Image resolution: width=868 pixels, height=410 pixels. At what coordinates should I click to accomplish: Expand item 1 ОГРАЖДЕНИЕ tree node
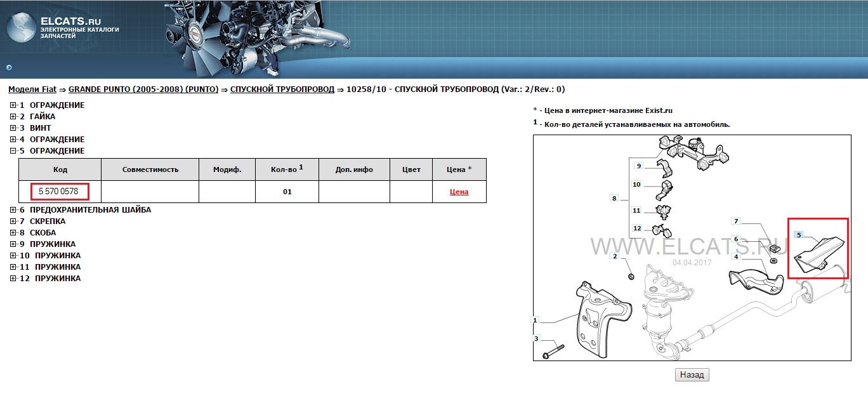coord(13,105)
